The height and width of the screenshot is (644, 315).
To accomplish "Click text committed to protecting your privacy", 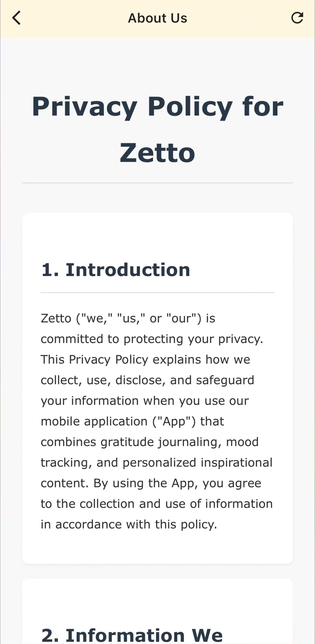I will pos(152,339).
